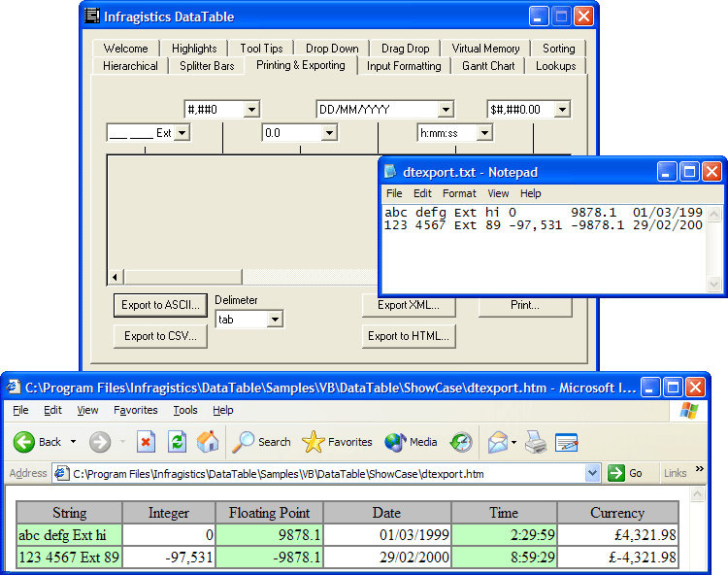Image resolution: width=728 pixels, height=575 pixels.
Task: Click the Export XML button
Action: click(x=409, y=307)
